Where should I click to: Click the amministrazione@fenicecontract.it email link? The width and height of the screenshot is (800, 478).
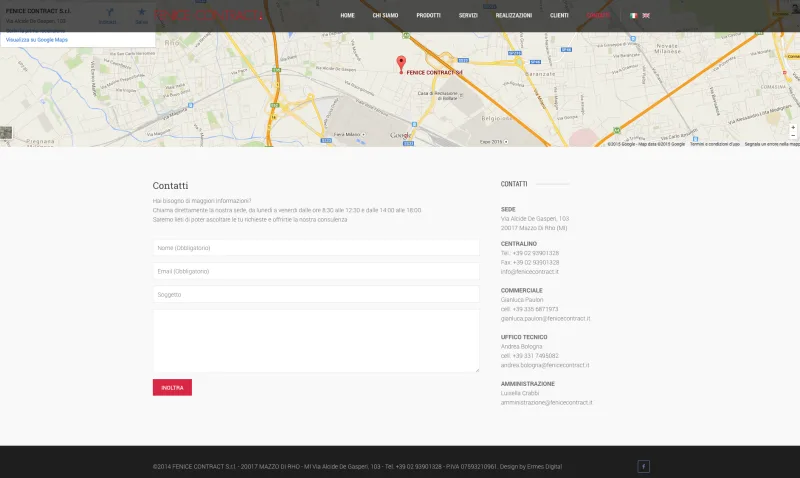[546, 402]
